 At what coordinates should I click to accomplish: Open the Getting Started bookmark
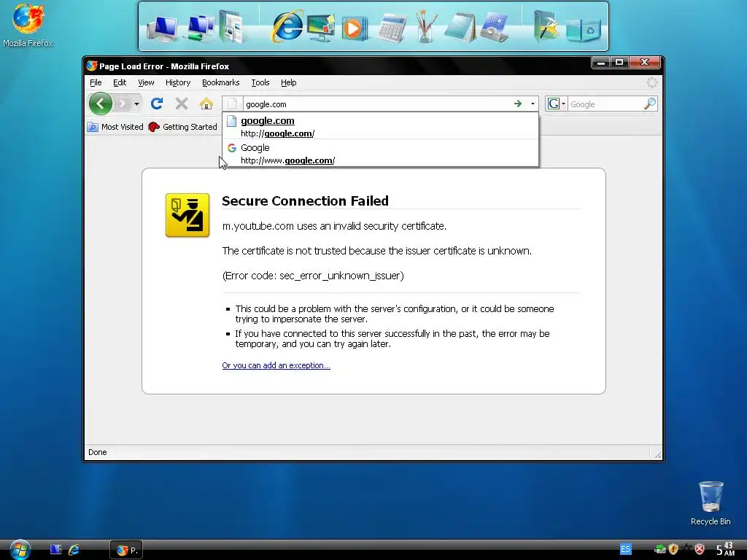point(182,127)
